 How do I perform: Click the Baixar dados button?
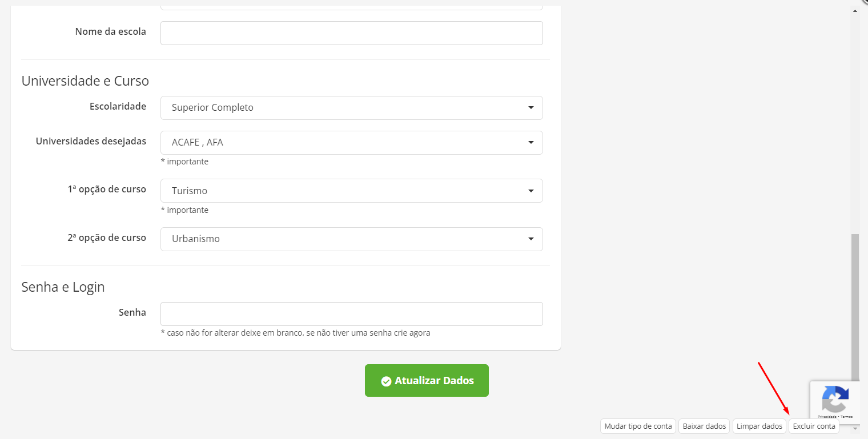click(704, 426)
